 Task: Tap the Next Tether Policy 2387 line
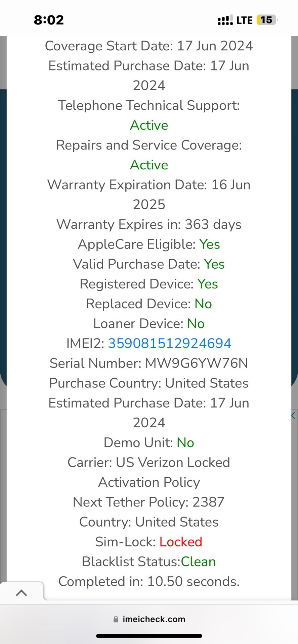pos(149,502)
